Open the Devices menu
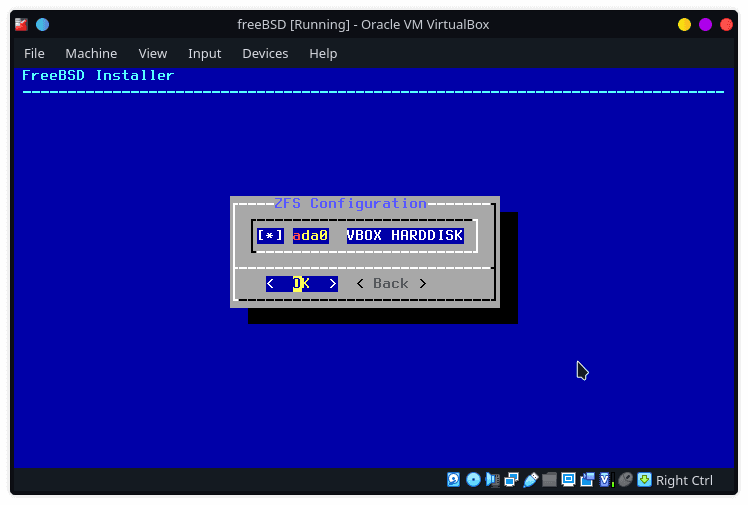 (265, 53)
